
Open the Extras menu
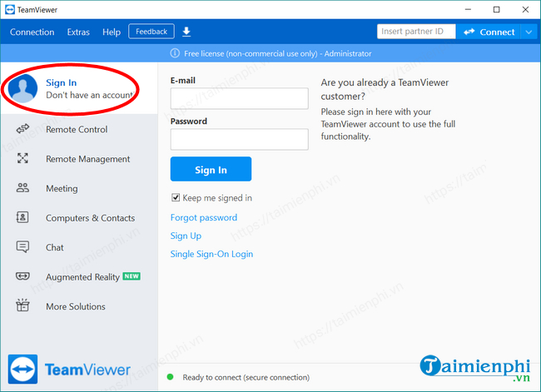(x=78, y=32)
